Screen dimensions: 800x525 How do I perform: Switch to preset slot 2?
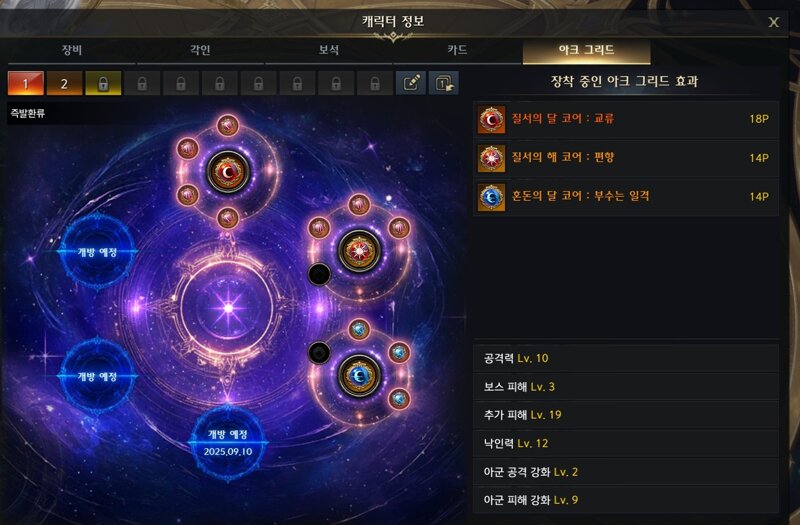point(64,83)
